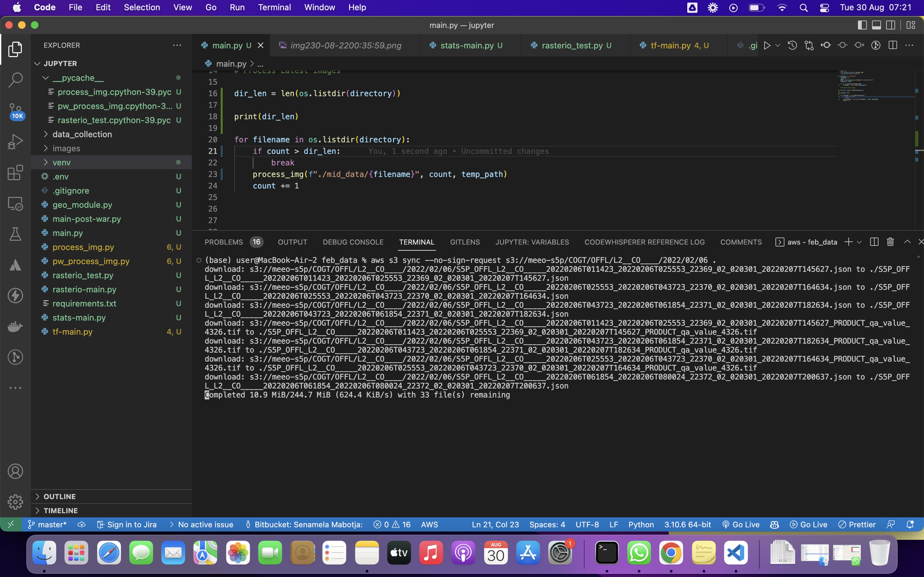Toggle the secondary sidebar layout button
Viewport: 924px width, 577px height.
[x=891, y=25]
